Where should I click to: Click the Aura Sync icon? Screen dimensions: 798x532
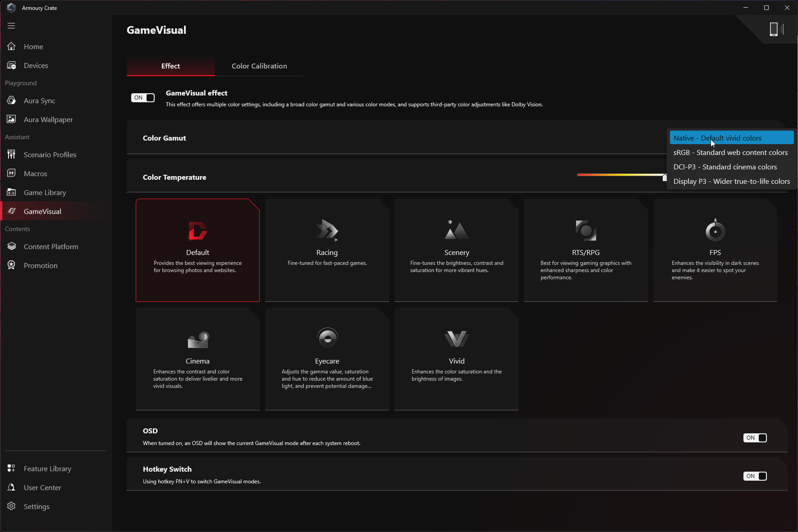click(x=11, y=100)
